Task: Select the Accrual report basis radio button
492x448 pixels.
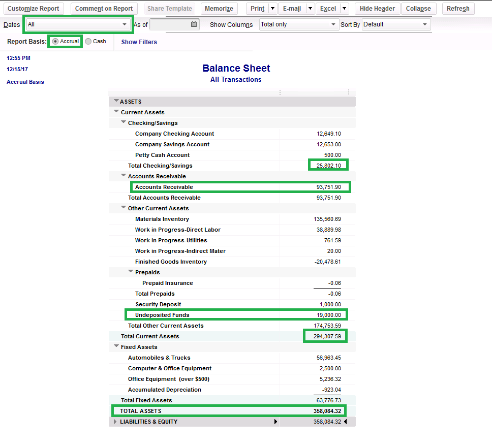Action: pos(55,42)
